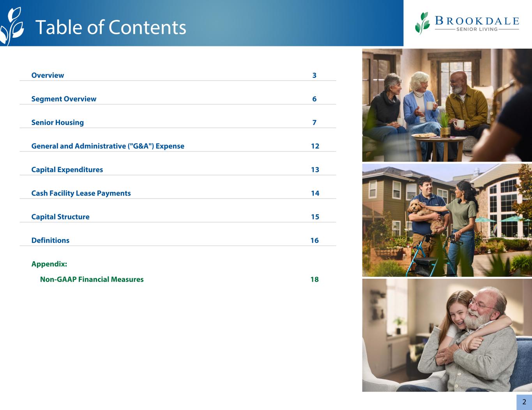Viewport: 532px width, 410px height.
Task: Click page number 12 beside G&A Expense
Action: (315, 146)
